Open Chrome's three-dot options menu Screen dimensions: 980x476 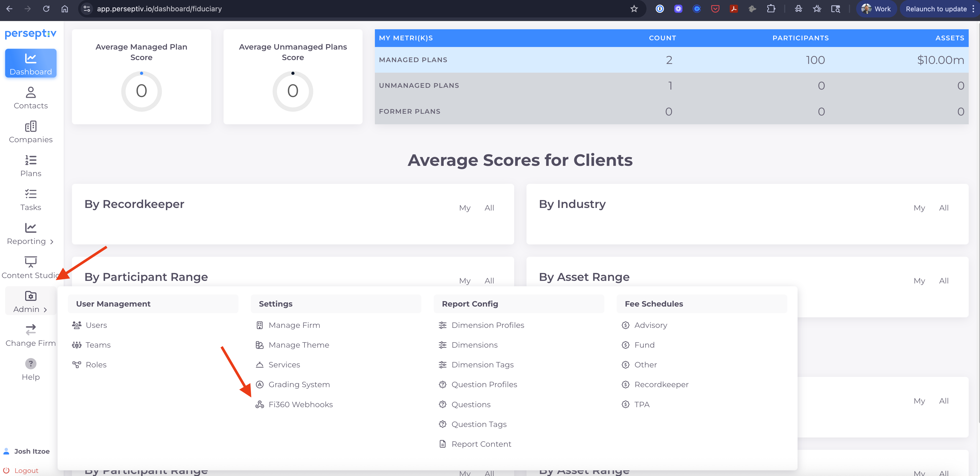coord(973,9)
